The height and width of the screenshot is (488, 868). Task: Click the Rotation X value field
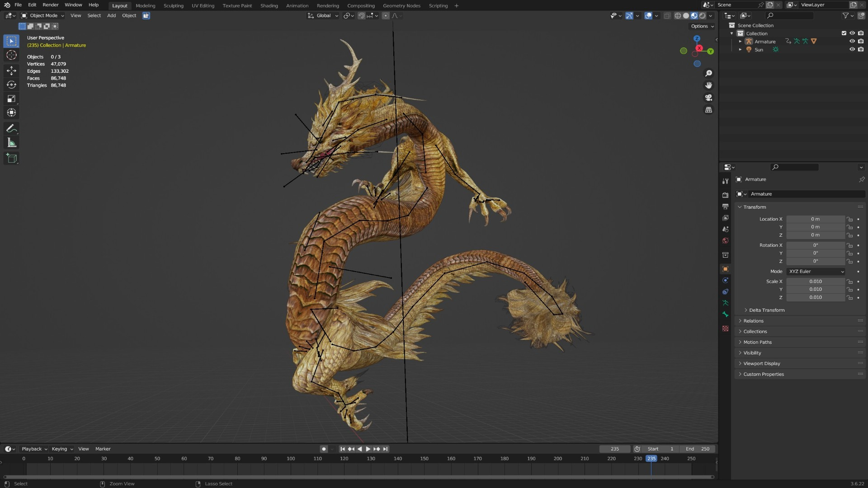(x=816, y=245)
